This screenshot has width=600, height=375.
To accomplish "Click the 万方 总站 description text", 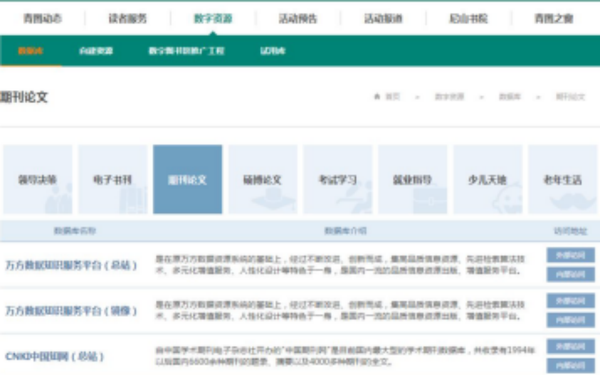I will tap(340, 265).
